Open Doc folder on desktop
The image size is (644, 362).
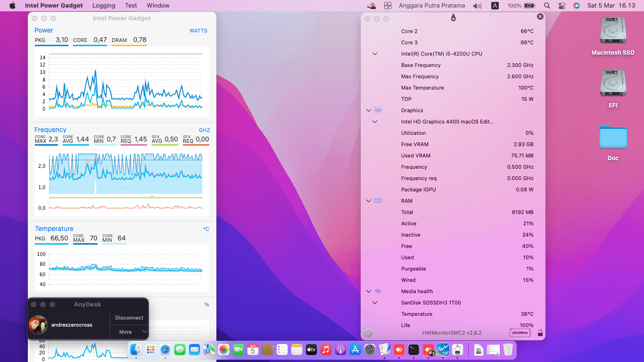(x=613, y=143)
